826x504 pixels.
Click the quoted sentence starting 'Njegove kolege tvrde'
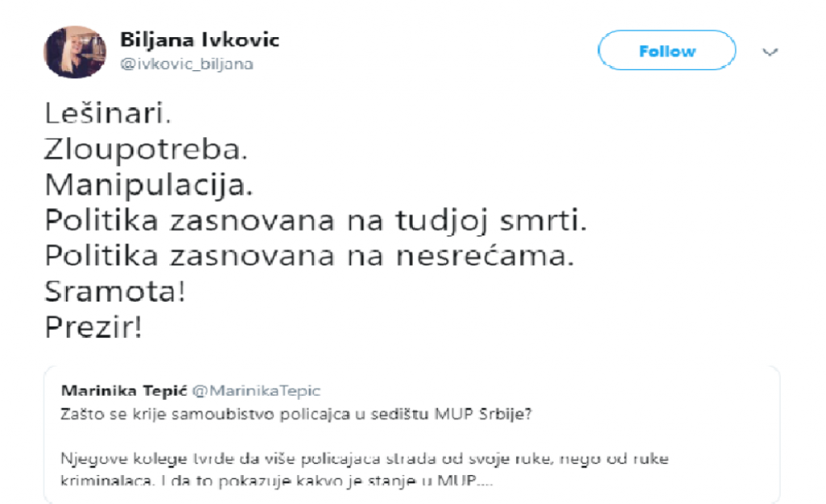[x=363, y=458]
